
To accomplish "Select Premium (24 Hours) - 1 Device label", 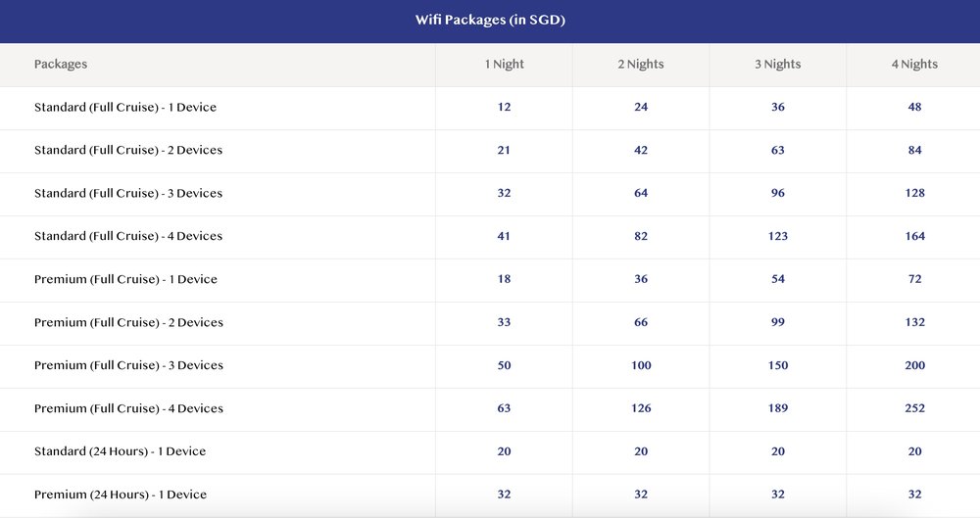I will [121, 495].
